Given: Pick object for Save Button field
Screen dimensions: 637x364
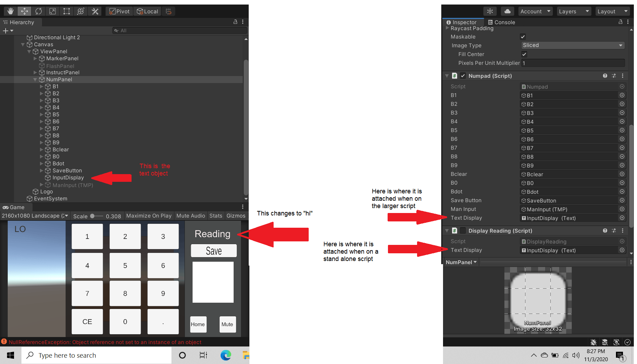Looking at the screenshot, I should 622,200.
